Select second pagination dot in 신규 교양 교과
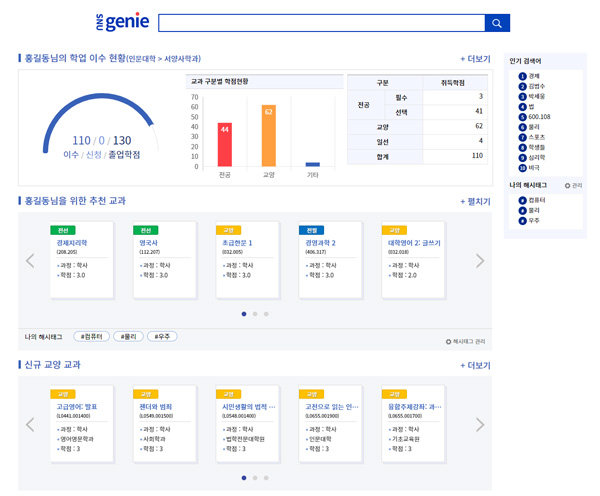This screenshot has height=496, width=600. click(x=254, y=478)
